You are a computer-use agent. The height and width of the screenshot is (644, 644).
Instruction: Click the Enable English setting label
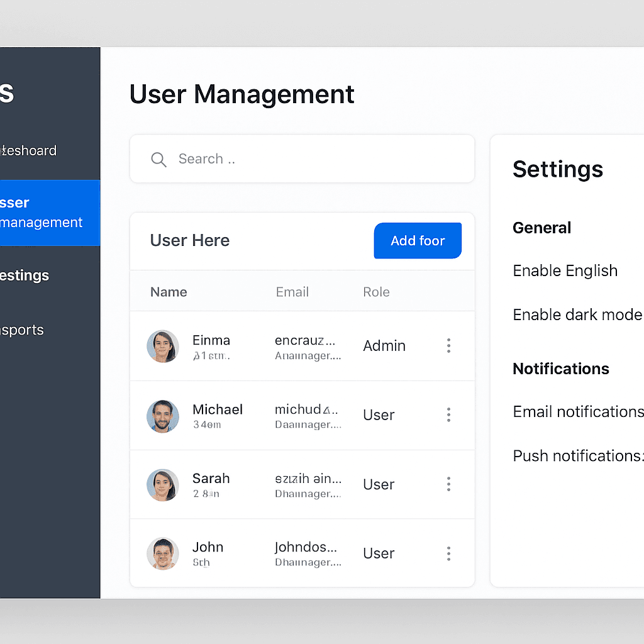pyautogui.click(x=565, y=271)
